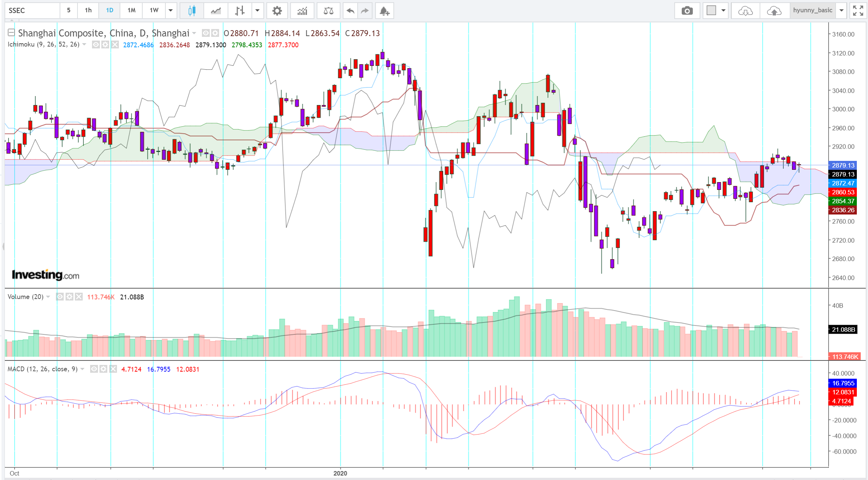Viewport: 868px width, 480px height.
Task: Add an alert with bell icon
Action: 384,11
